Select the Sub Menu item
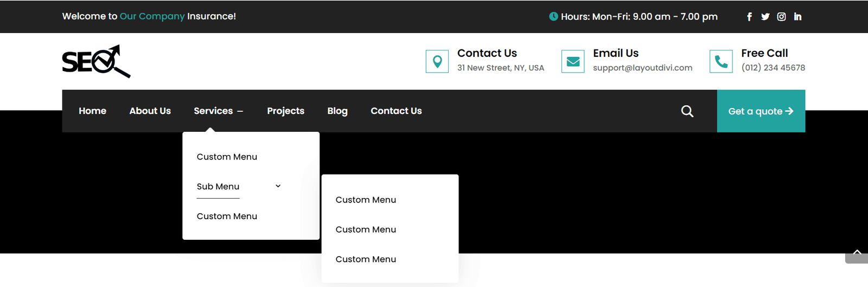Screen dimensions: 868x287 [x=218, y=187]
